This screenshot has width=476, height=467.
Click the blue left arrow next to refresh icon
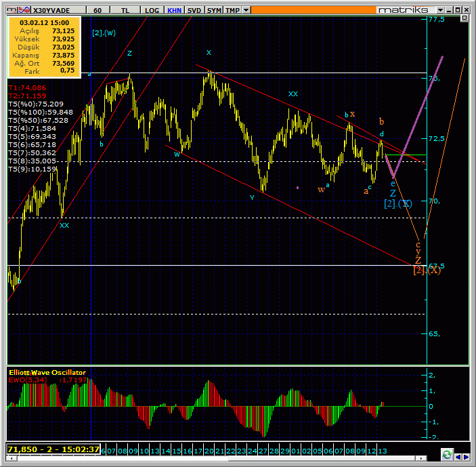click(x=458, y=453)
